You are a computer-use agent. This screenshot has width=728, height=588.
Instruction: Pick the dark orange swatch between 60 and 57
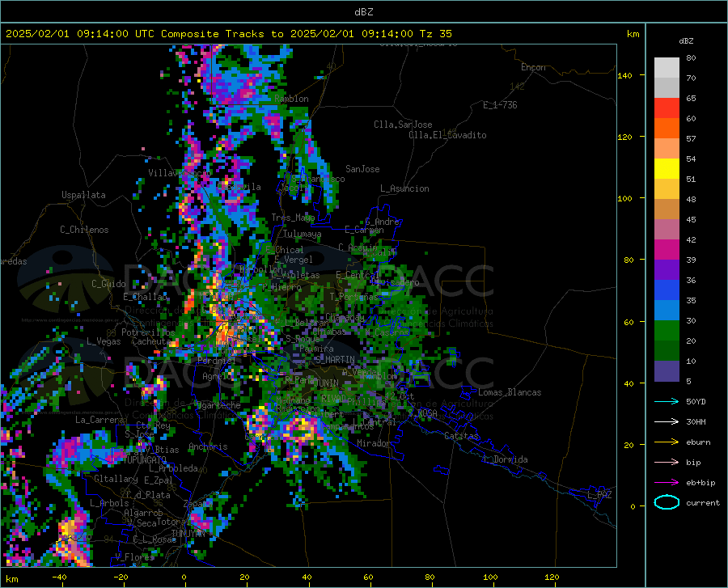click(667, 128)
